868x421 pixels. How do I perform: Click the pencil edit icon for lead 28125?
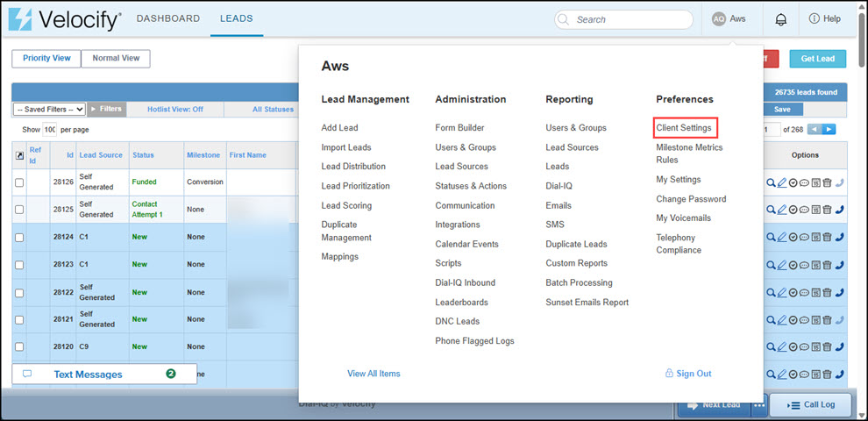click(782, 210)
